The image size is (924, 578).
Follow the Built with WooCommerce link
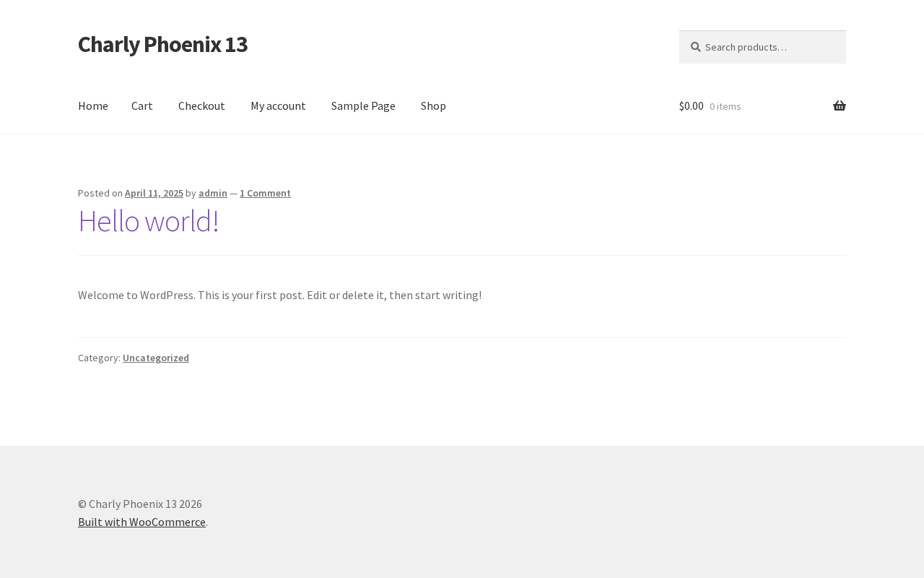pyautogui.click(x=141, y=522)
